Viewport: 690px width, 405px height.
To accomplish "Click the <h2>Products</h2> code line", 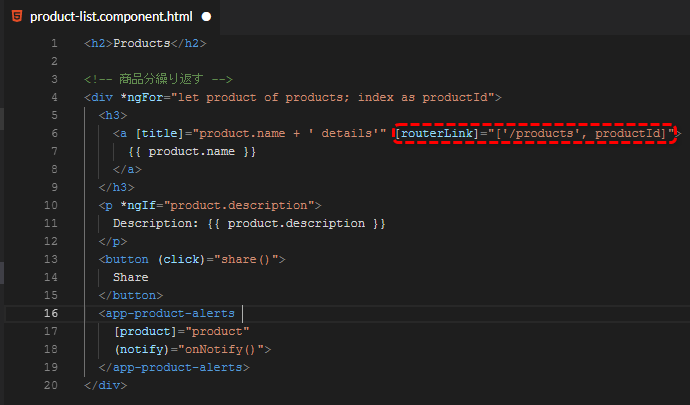I will tap(145, 43).
